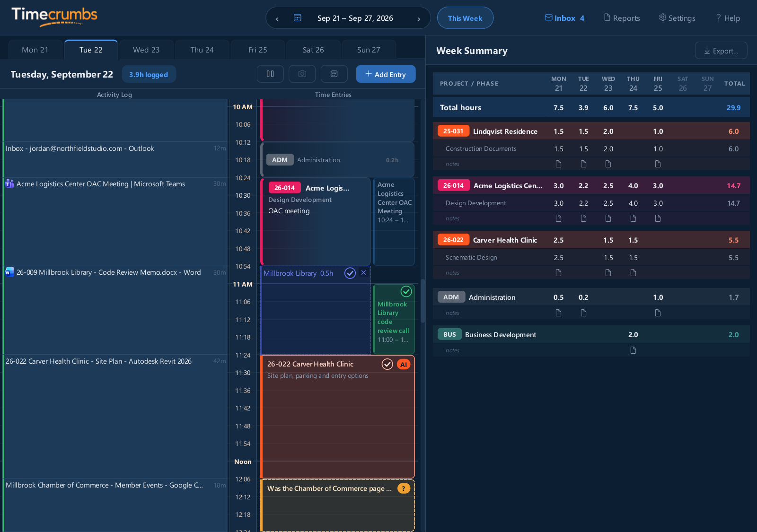757x532 pixels.
Task: Open the calendar date picker icon
Action: click(298, 18)
